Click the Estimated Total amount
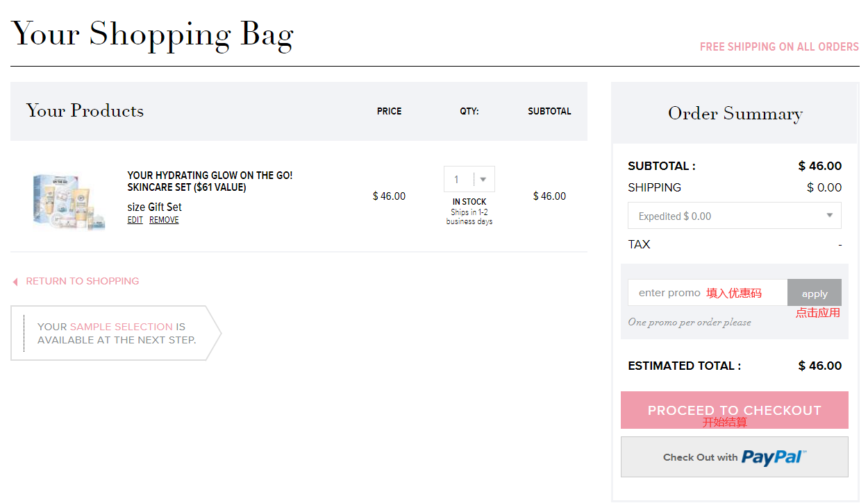Image resolution: width=868 pixels, height=503 pixels. pos(819,366)
